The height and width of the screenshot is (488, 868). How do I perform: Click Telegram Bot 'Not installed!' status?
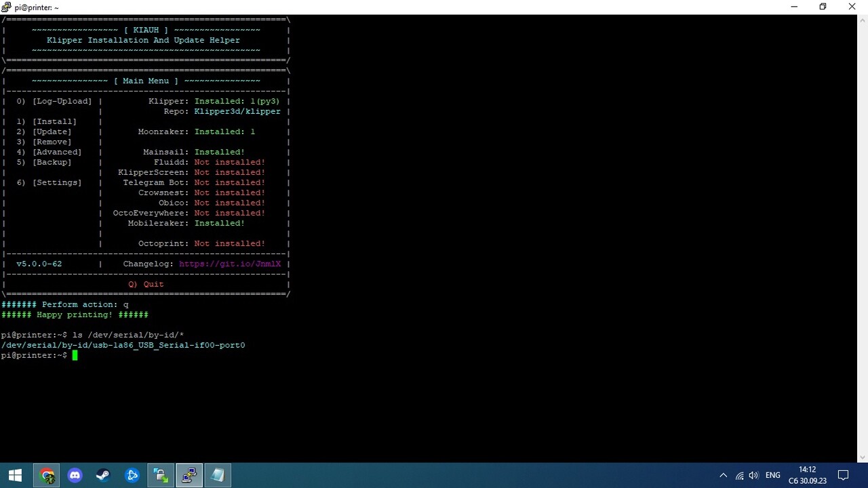coord(230,182)
